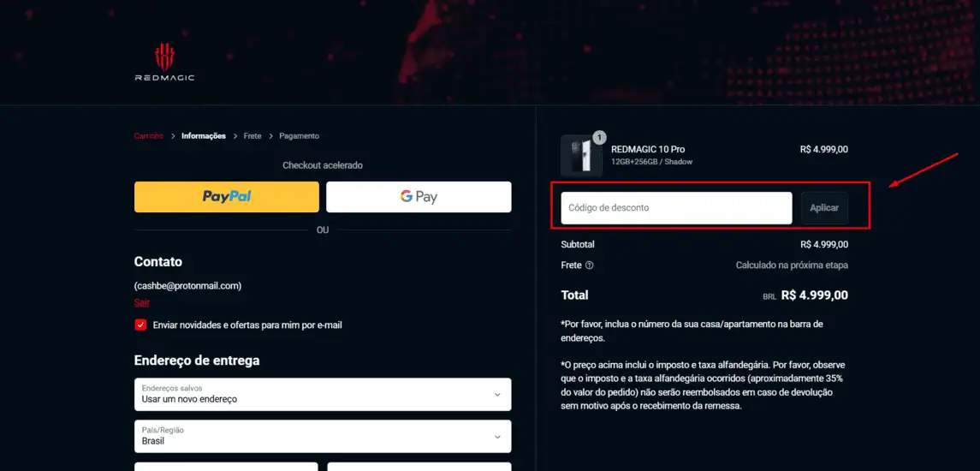Click the product quantity badge showing 1
The width and height of the screenshot is (980, 471).
[599, 137]
